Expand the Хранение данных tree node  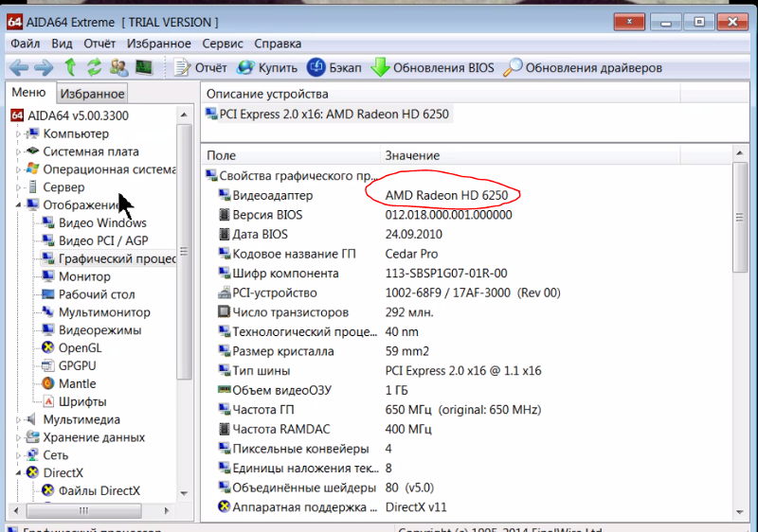18,437
